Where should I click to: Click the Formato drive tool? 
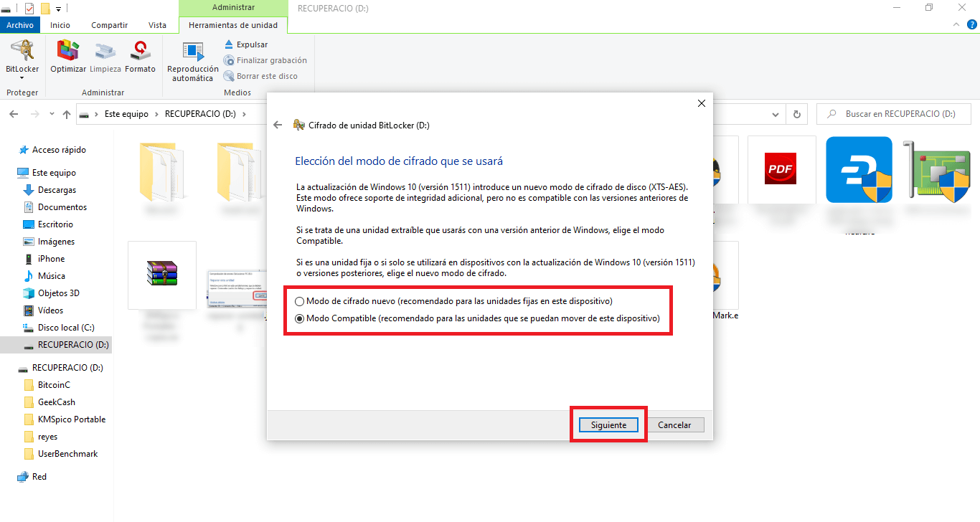tap(140, 57)
